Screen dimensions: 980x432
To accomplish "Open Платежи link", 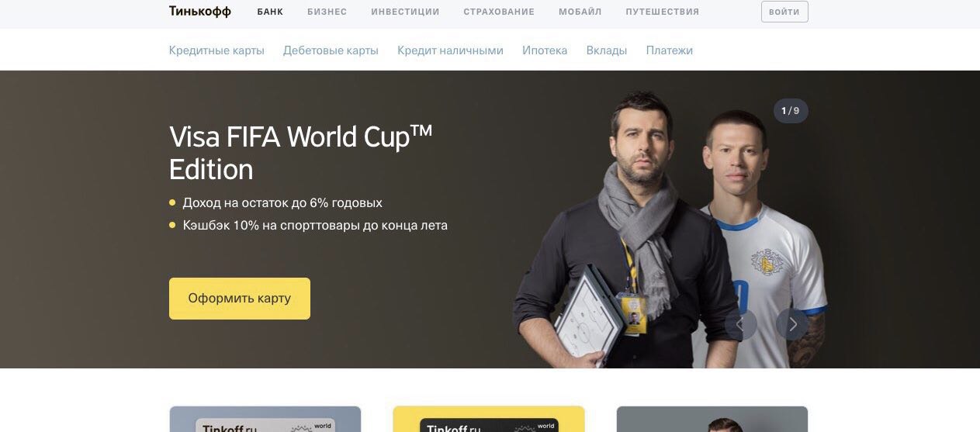I will 669,50.
